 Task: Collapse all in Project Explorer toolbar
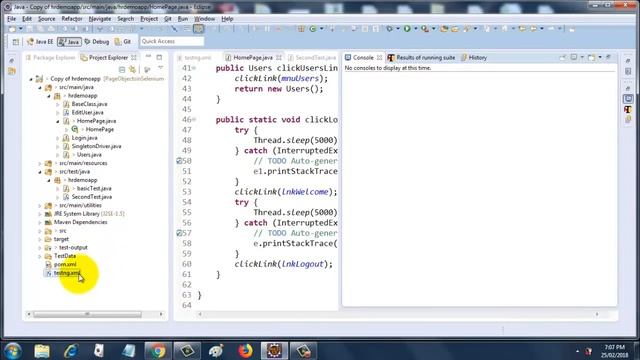click(x=122, y=69)
